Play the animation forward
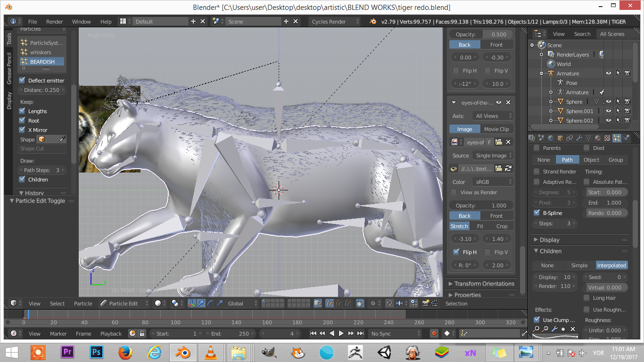The height and width of the screenshot is (362, 644). [341, 333]
